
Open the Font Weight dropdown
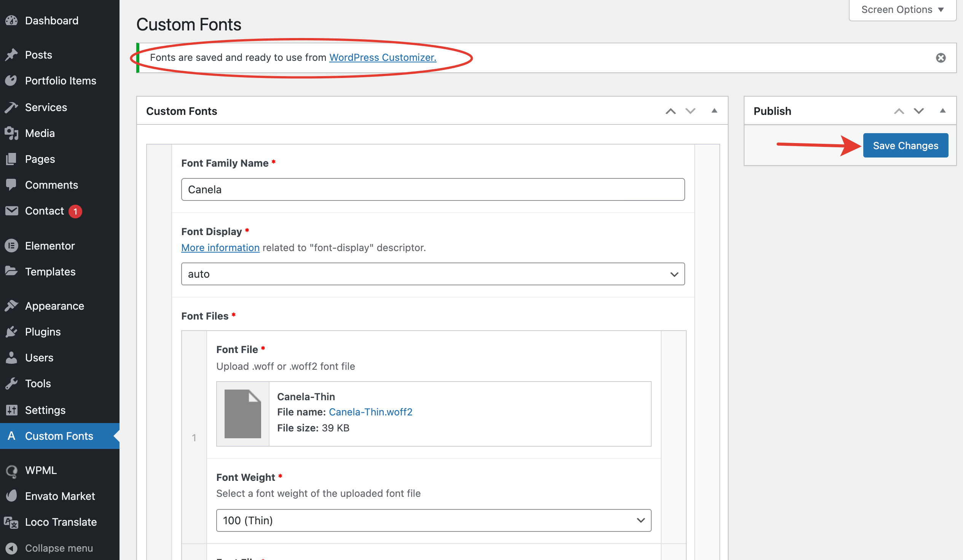coord(433,520)
